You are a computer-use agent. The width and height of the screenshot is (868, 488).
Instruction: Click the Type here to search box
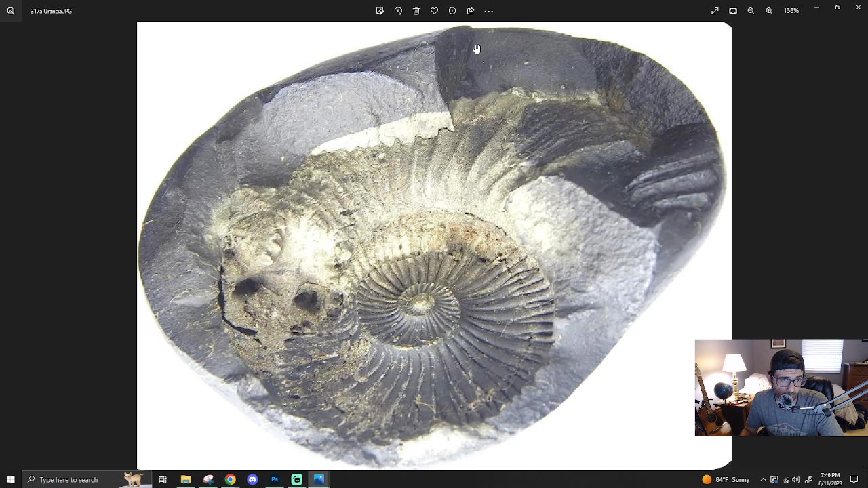tap(85, 479)
